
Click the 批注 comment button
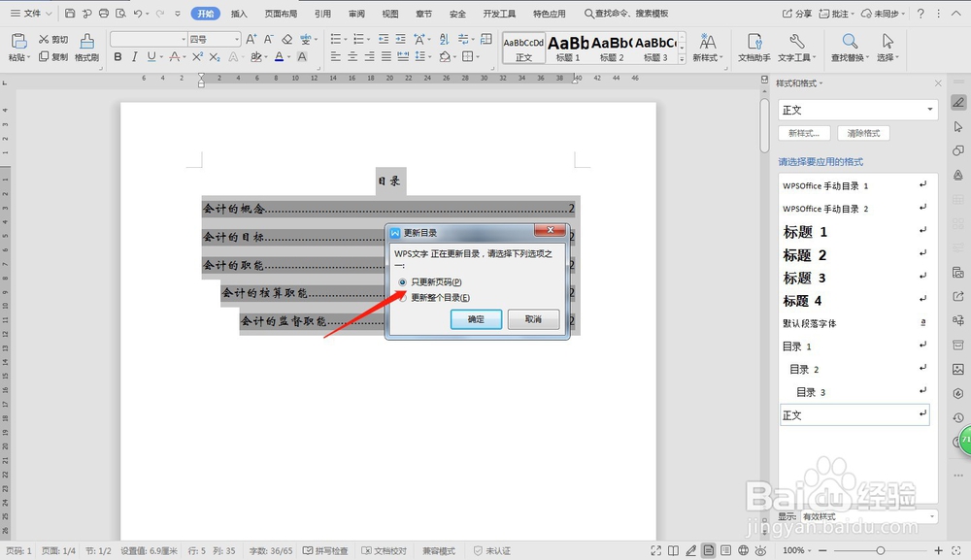point(836,14)
